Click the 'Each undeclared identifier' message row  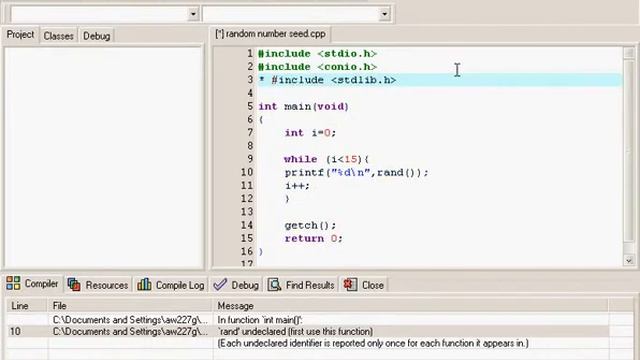(x=373, y=343)
